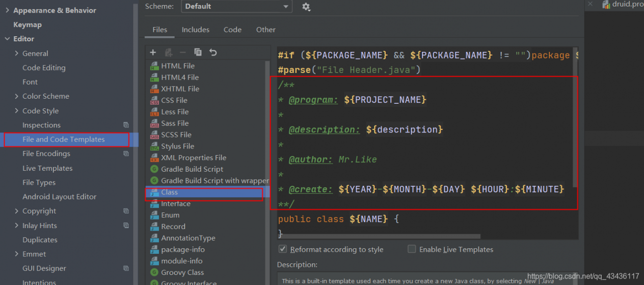Open the Scheme Default dropdown

236,7
